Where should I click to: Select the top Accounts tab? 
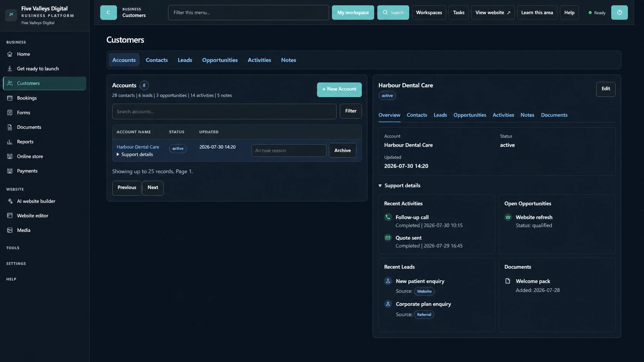[124, 60]
